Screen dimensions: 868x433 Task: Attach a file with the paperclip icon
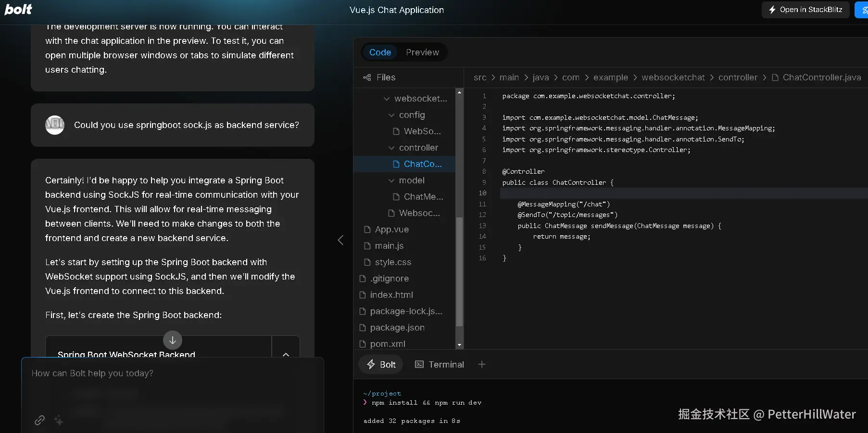39,420
